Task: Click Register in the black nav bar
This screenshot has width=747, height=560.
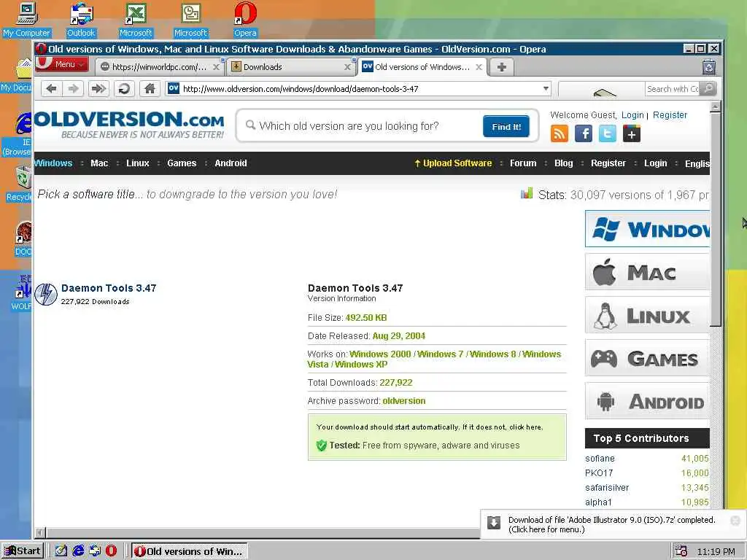Action: point(608,163)
